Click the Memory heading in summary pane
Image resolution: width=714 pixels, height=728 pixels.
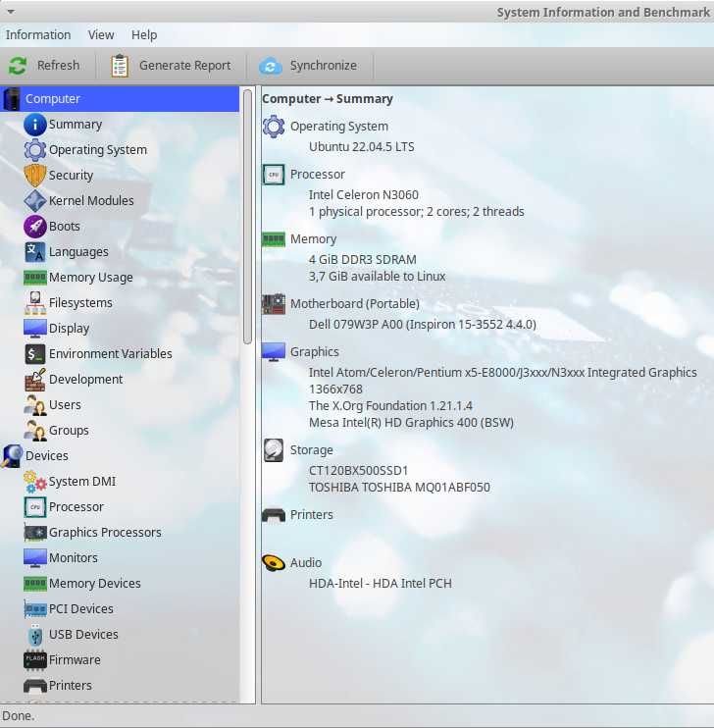click(x=314, y=239)
